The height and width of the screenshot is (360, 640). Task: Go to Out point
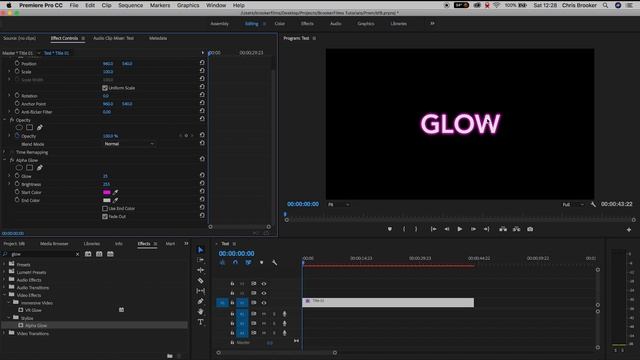tap(486, 229)
